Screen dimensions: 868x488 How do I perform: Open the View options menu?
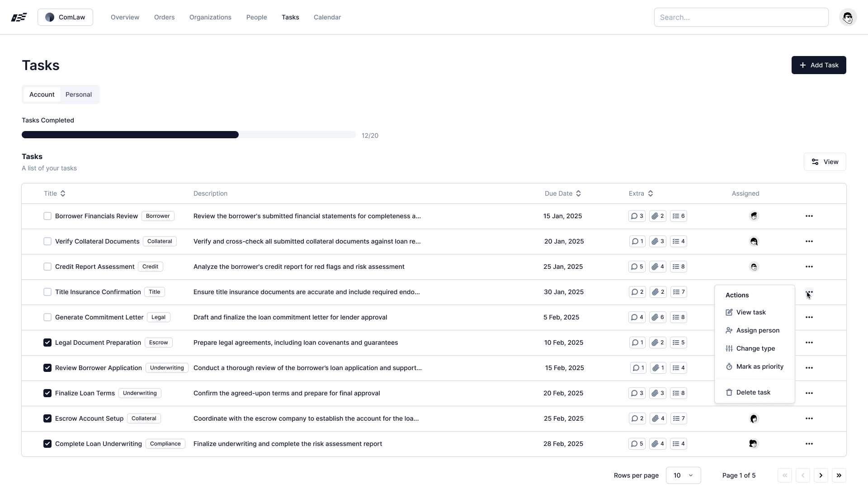point(824,161)
